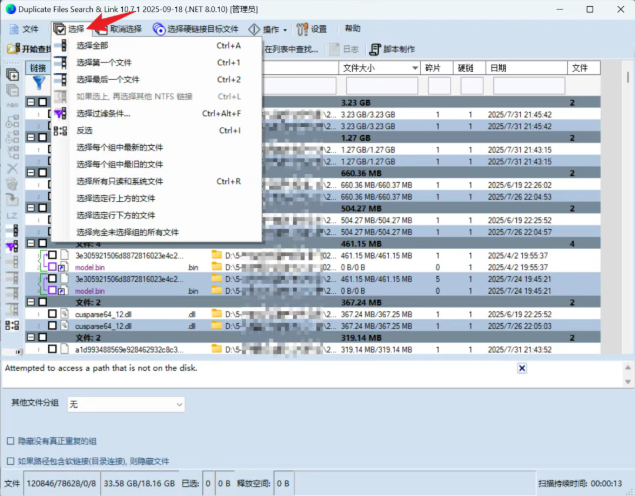Tick the checkbox for first cusparse64_12.dll
This screenshot has width=635, height=496.
52,314
